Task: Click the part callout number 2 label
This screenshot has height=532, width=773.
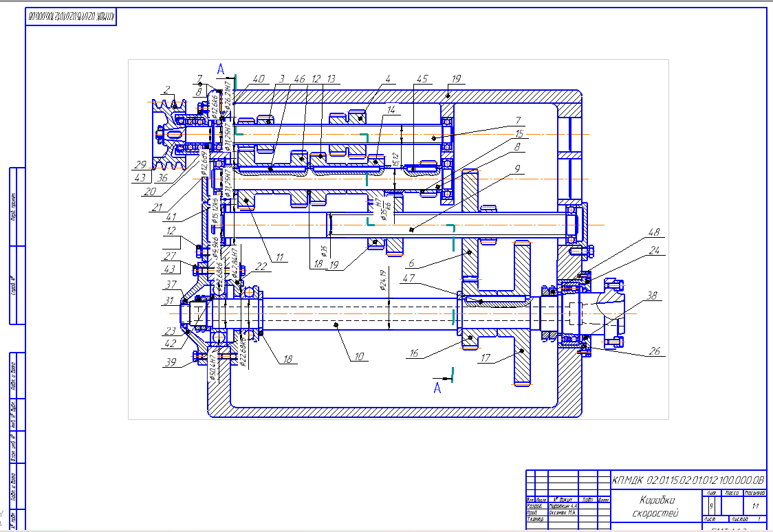Action: (166, 90)
